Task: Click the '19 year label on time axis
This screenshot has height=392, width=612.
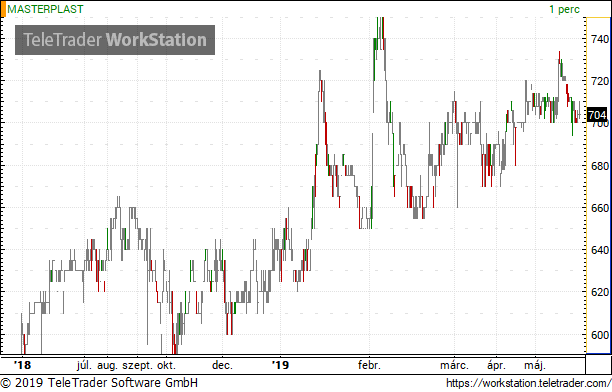Action: tap(280, 365)
